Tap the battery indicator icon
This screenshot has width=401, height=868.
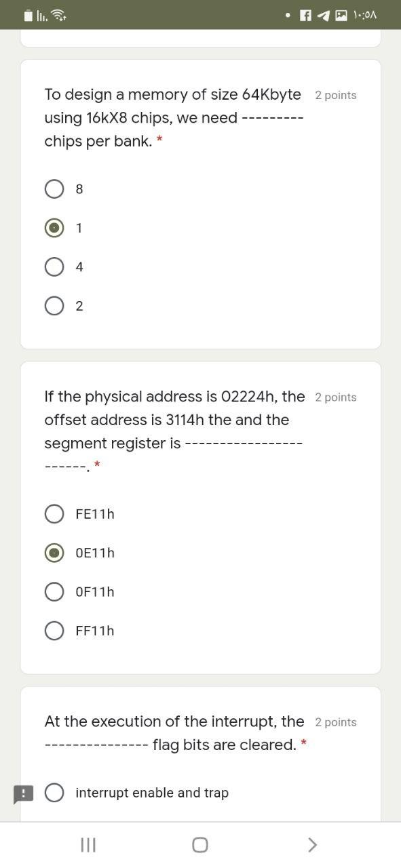point(26,14)
